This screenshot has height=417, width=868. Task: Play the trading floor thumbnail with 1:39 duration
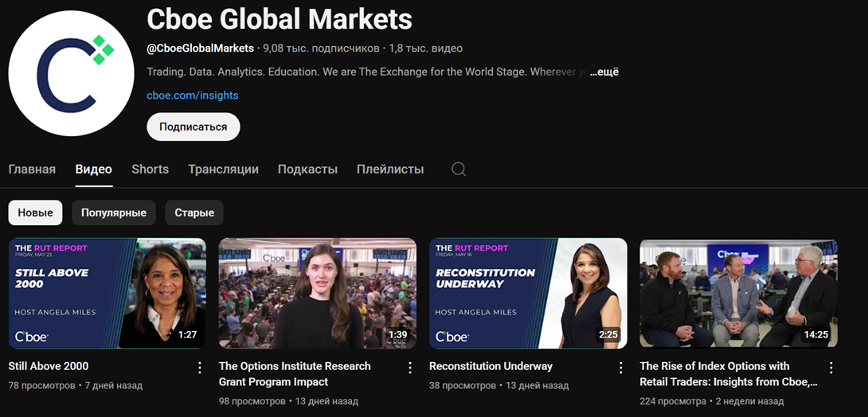(x=318, y=293)
